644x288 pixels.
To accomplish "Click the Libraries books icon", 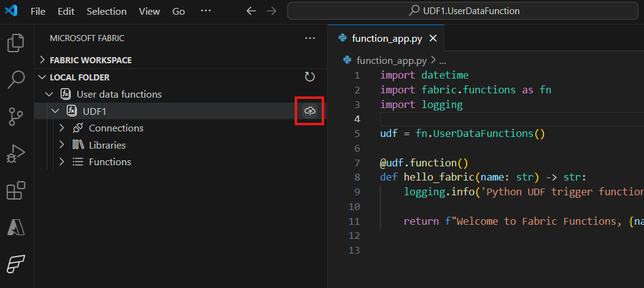I will [x=77, y=145].
